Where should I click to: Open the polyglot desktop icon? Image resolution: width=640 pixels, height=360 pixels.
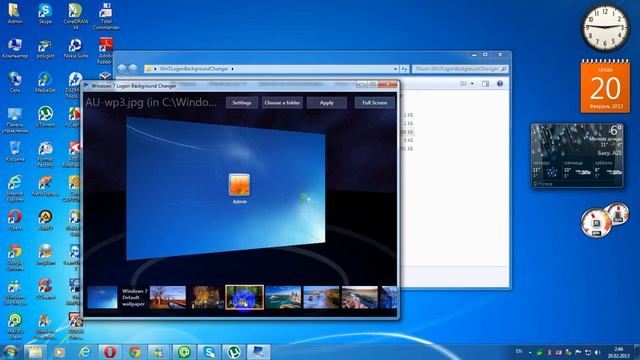[x=45, y=49]
